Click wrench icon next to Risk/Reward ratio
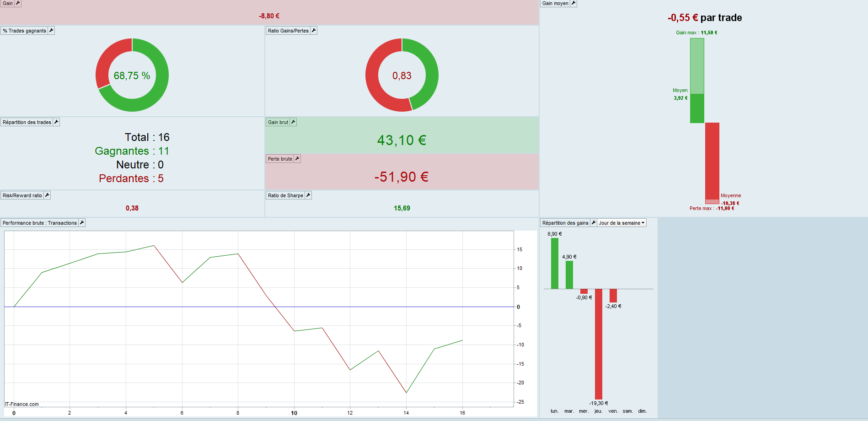The image size is (868, 421). click(47, 195)
